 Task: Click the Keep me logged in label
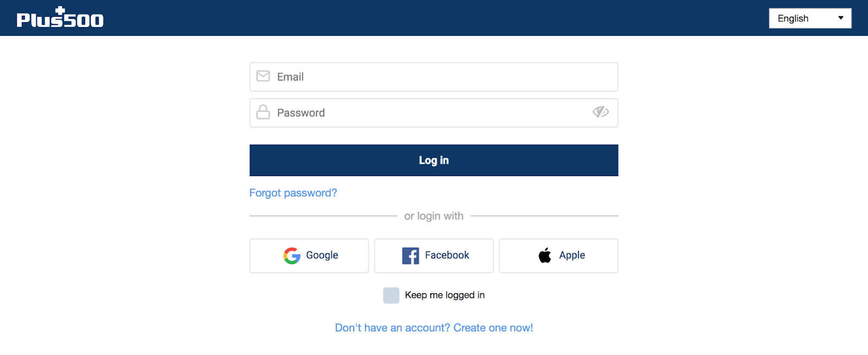click(445, 295)
